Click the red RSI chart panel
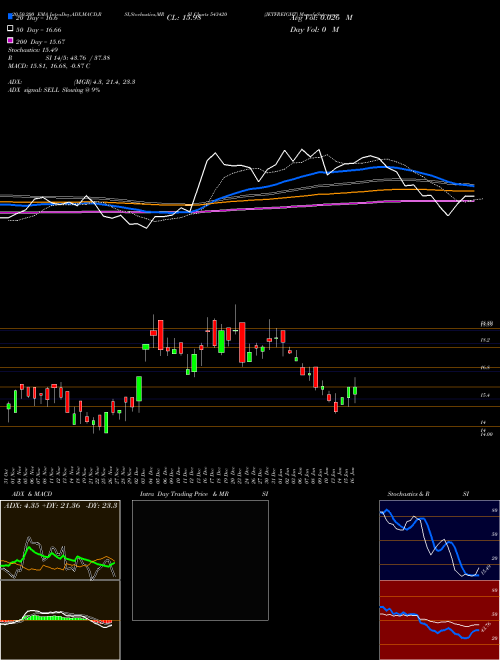The height and width of the screenshot is (660, 500). click(439, 620)
